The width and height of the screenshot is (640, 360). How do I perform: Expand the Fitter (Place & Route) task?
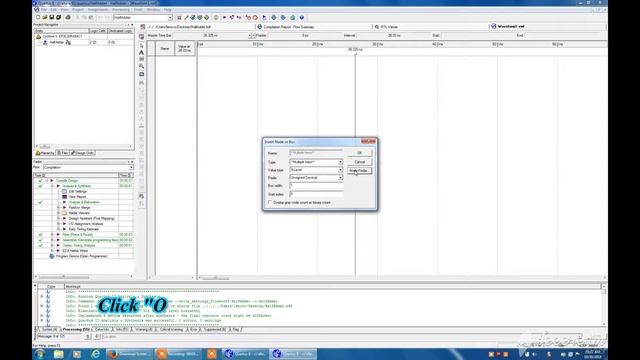pyautogui.click(x=52, y=235)
